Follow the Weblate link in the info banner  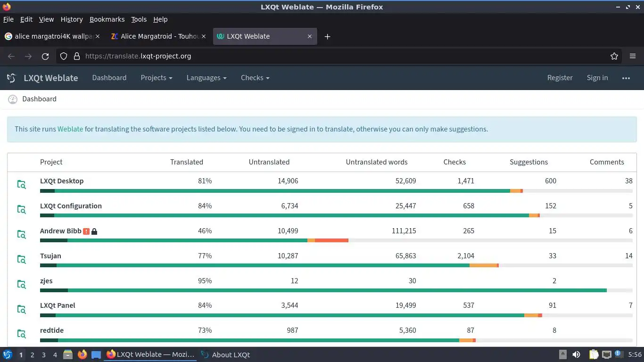[70, 129]
